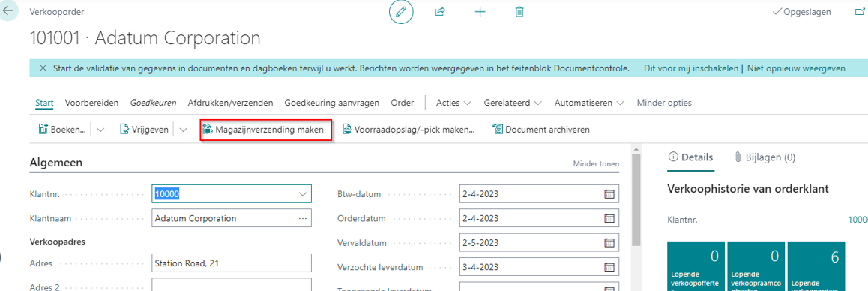Select the Goedkeuren tab

154,103
